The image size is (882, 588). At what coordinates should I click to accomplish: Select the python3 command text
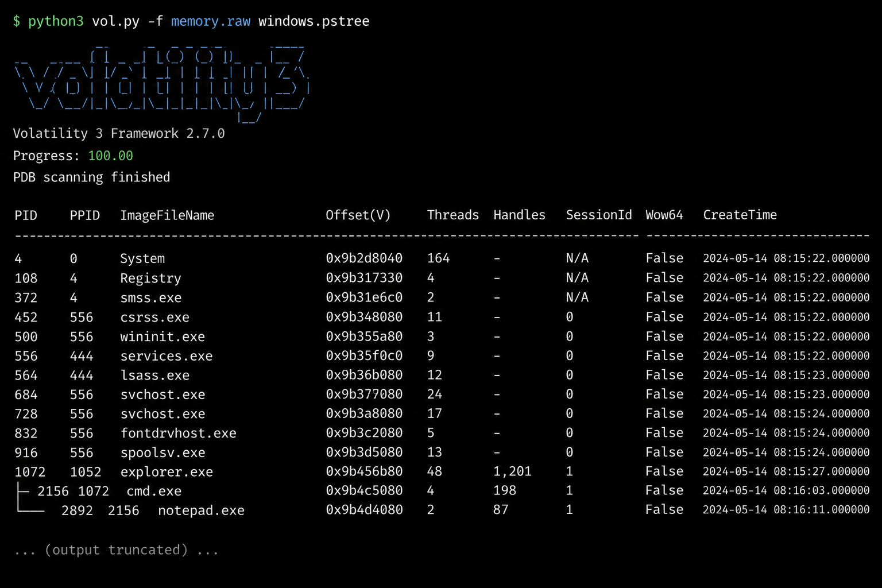[56, 21]
